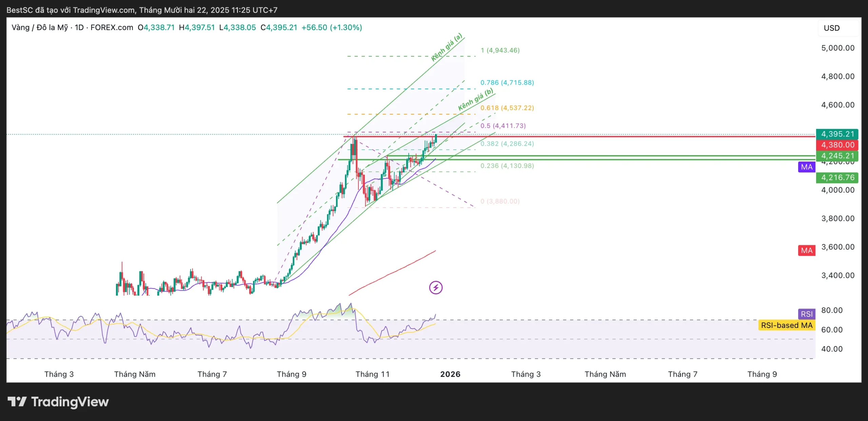Viewport: 868px width, 421px height.
Task: Select the 2026 label on time axis
Action: coord(450,374)
